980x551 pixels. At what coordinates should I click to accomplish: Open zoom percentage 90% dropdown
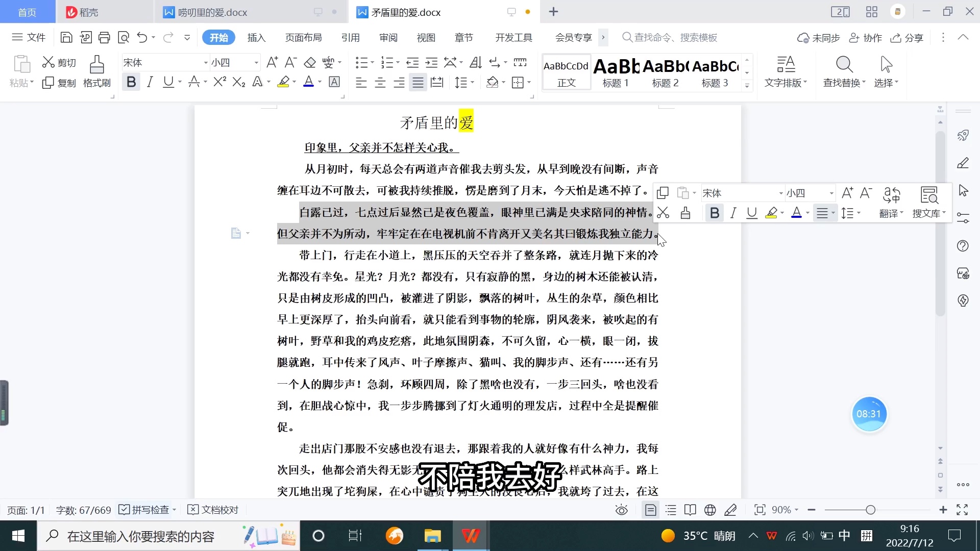785,510
